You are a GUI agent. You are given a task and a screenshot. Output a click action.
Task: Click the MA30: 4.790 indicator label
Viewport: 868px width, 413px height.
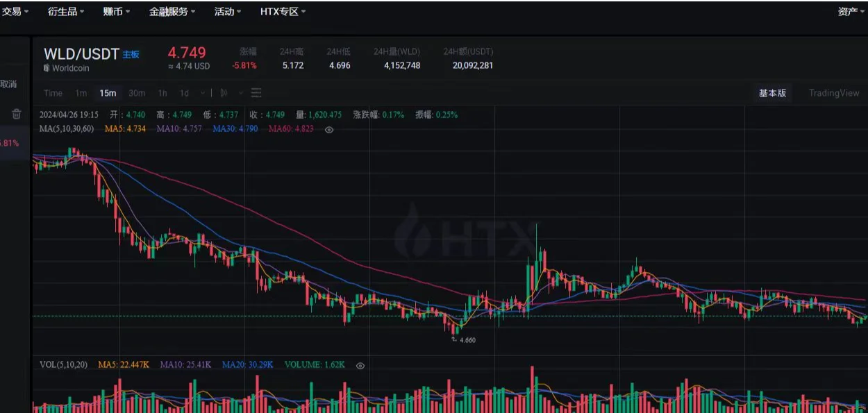tap(235, 129)
